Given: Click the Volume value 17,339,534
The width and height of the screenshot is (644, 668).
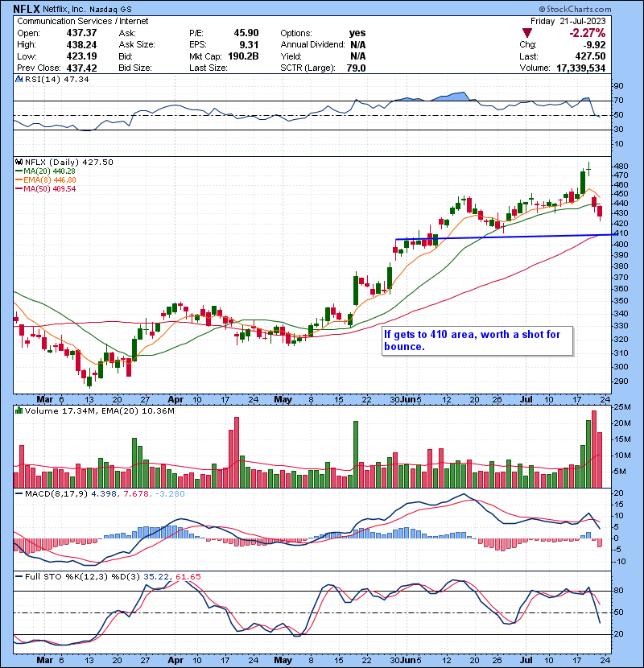Looking at the screenshot, I should coord(580,68).
